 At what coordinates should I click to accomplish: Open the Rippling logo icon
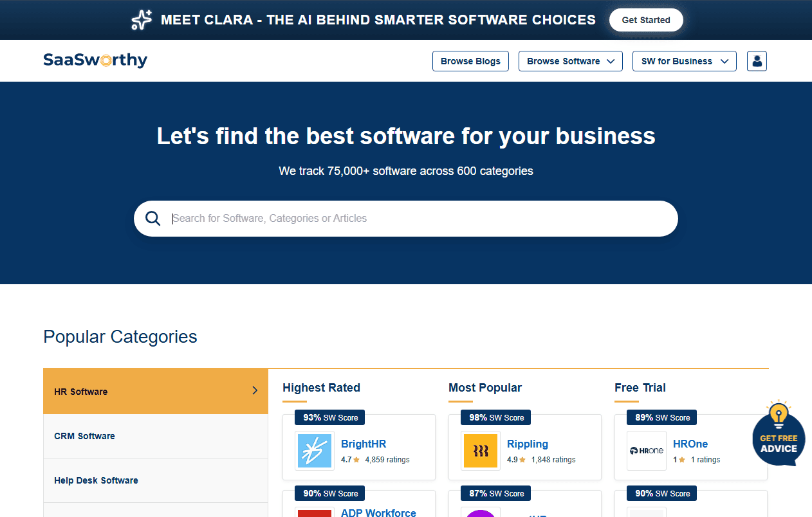tap(481, 451)
